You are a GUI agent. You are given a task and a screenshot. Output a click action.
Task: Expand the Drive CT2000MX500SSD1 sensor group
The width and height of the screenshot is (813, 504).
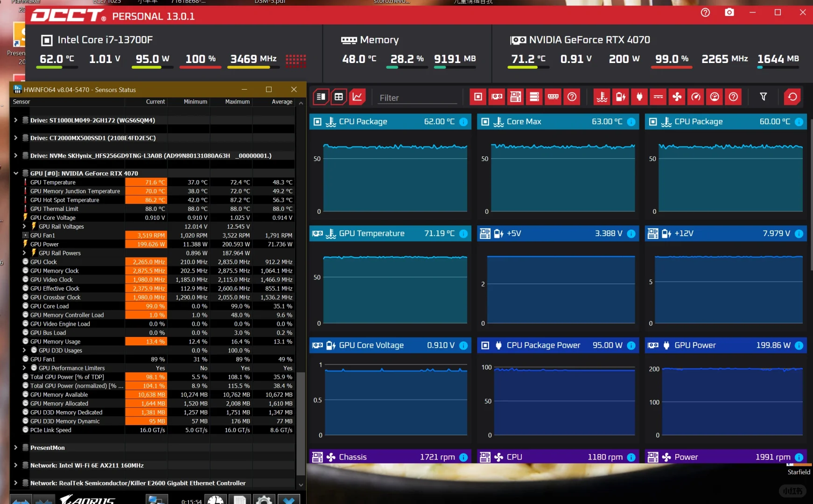coord(16,138)
